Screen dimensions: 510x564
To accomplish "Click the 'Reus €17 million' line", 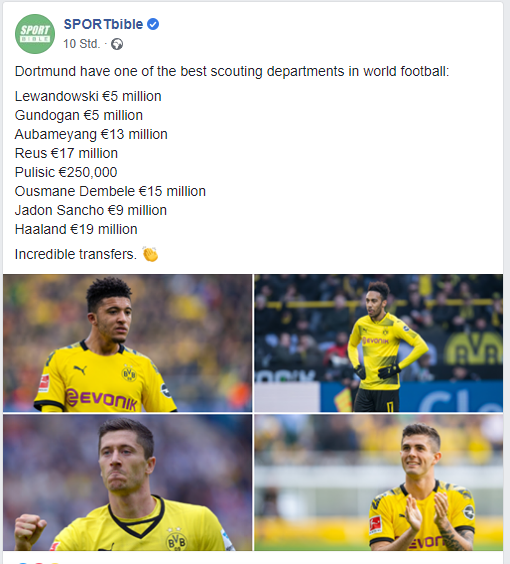I will click(66, 153).
